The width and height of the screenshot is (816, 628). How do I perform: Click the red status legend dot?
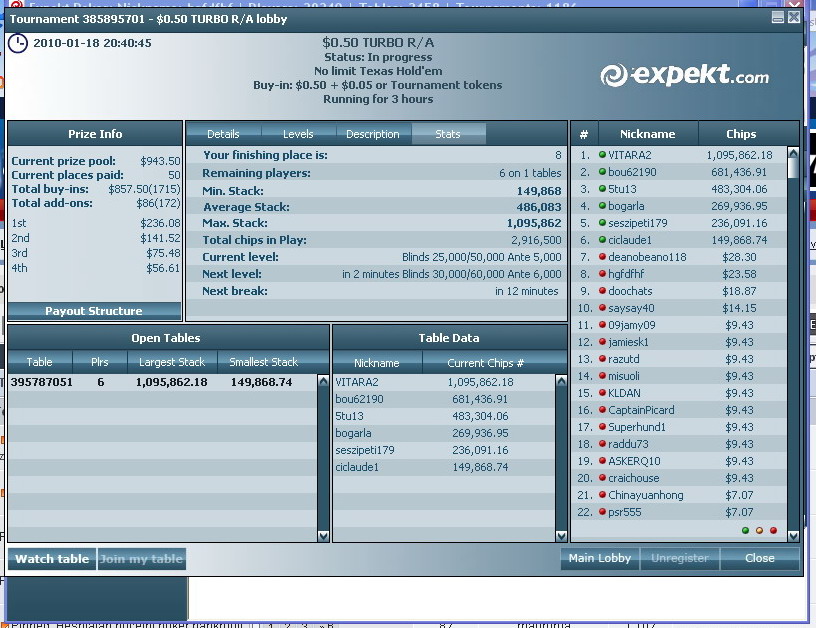tap(773, 530)
